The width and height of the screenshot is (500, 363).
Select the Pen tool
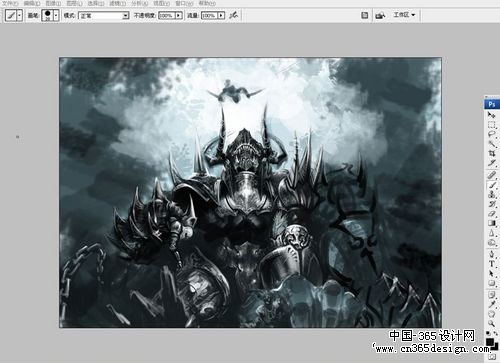click(492, 254)
